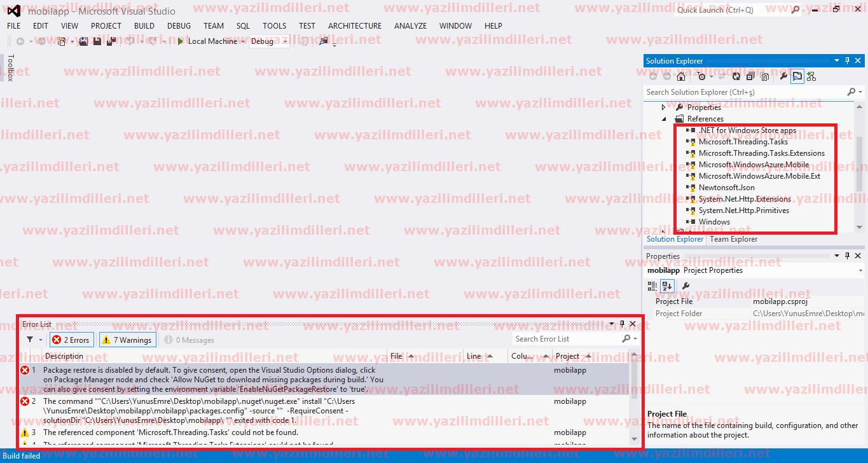868x463 pixels.
Task: Click Collapse All in Solution Explorer
Action: (750, 76)
